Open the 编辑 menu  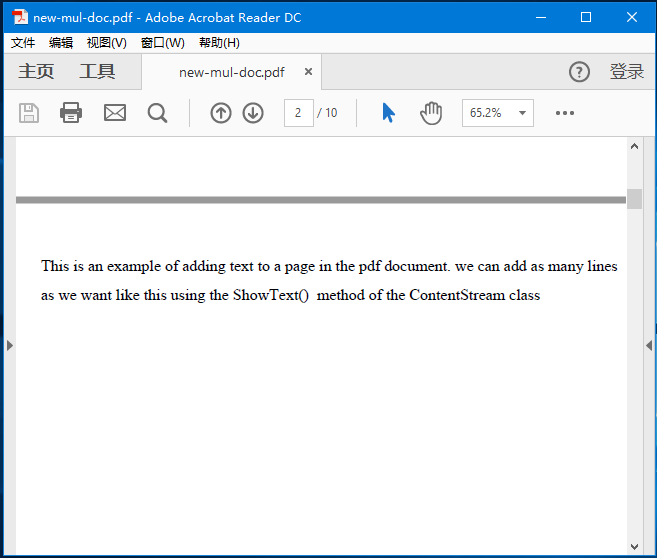pos(61,43)
